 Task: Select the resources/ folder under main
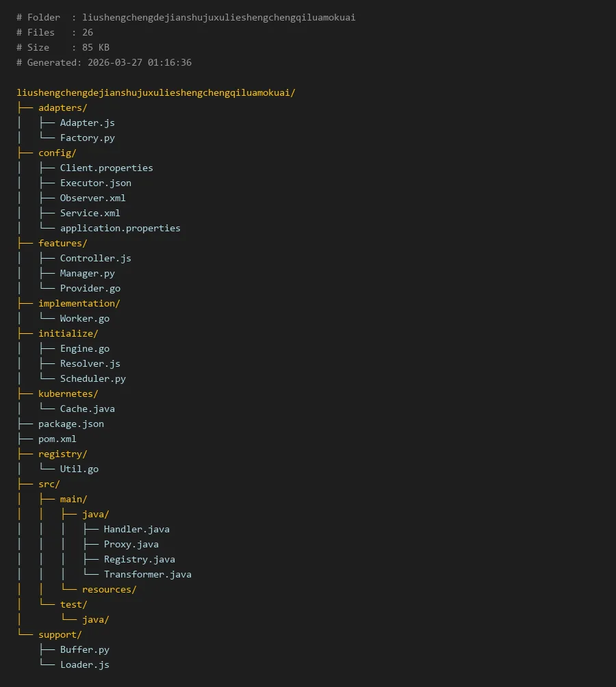pos(109,589)
